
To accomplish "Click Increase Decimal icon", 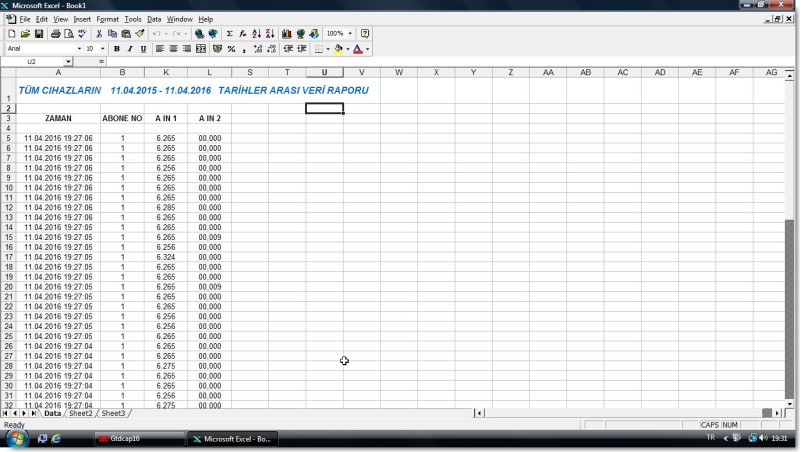I will pyautogui.click(x=258, y=48).
